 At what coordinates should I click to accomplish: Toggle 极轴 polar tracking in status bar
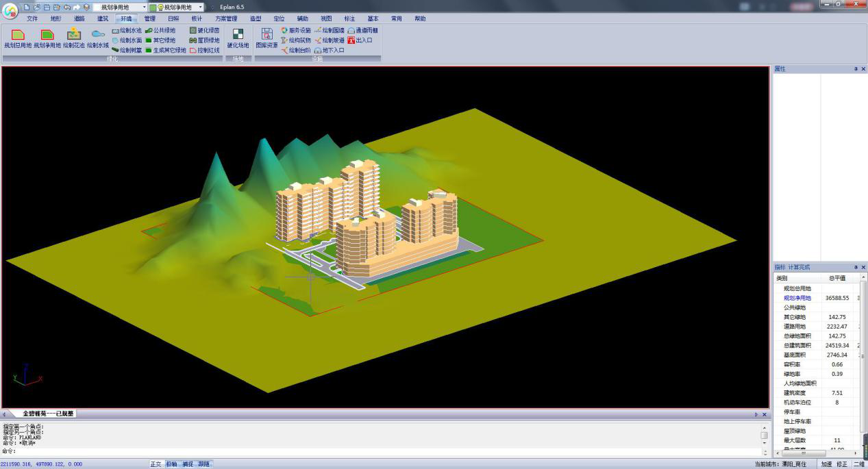tap(172, 464)
